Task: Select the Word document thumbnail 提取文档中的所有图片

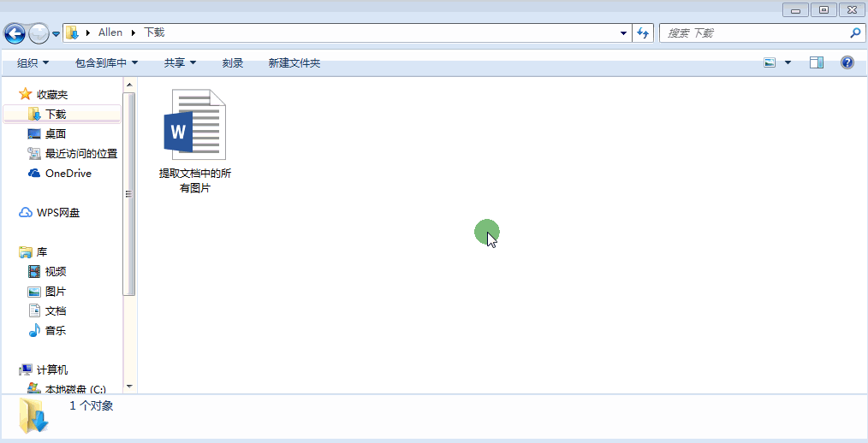Action: click(195, 125)
